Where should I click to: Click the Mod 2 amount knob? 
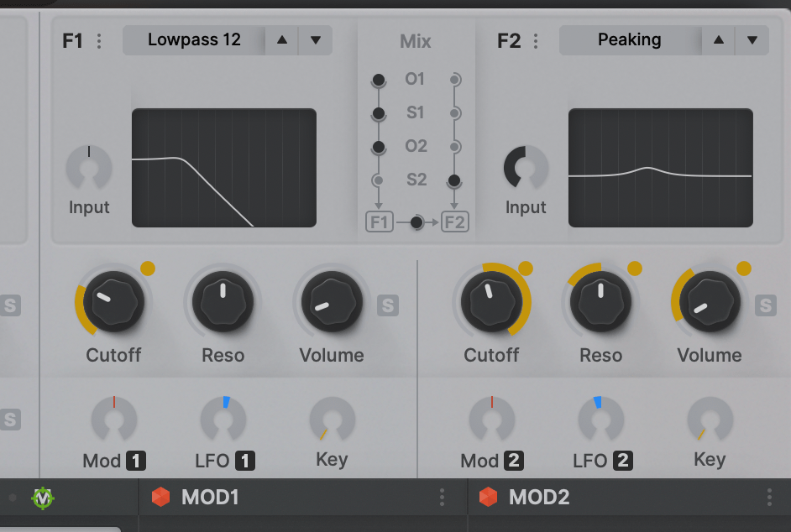click(492, 420)
